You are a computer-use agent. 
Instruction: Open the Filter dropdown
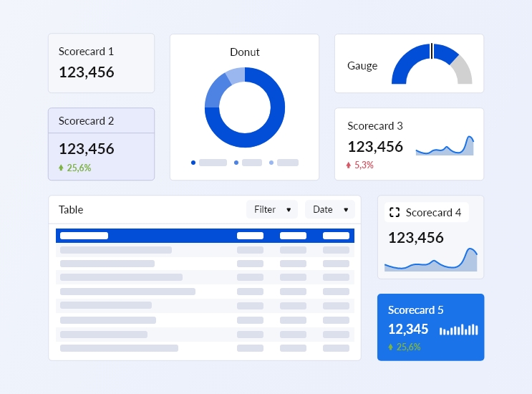coord(272,209)
